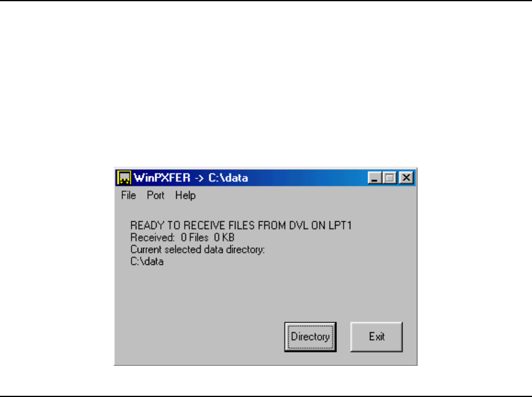Click the LPT1 port name in status
Image resolution: width=532 pixels, height=397 pixels.
point(340,225)
